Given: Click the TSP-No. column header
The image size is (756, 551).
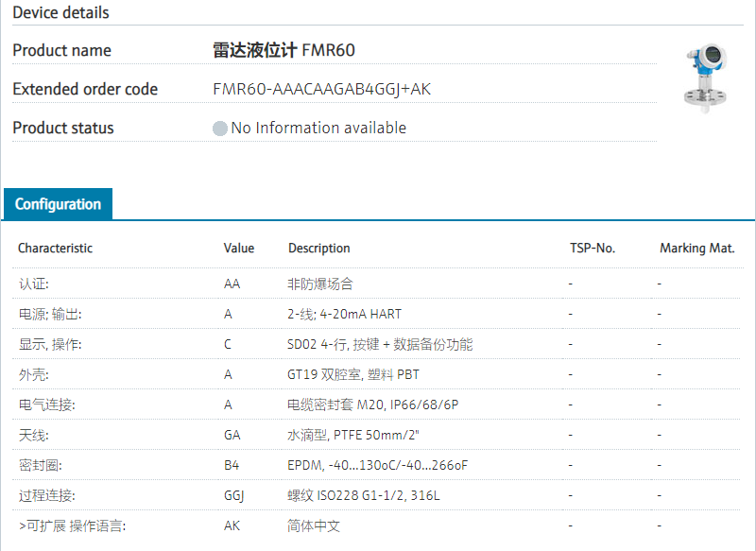Looking at the screenshot, I should click(x=592, y=249).
